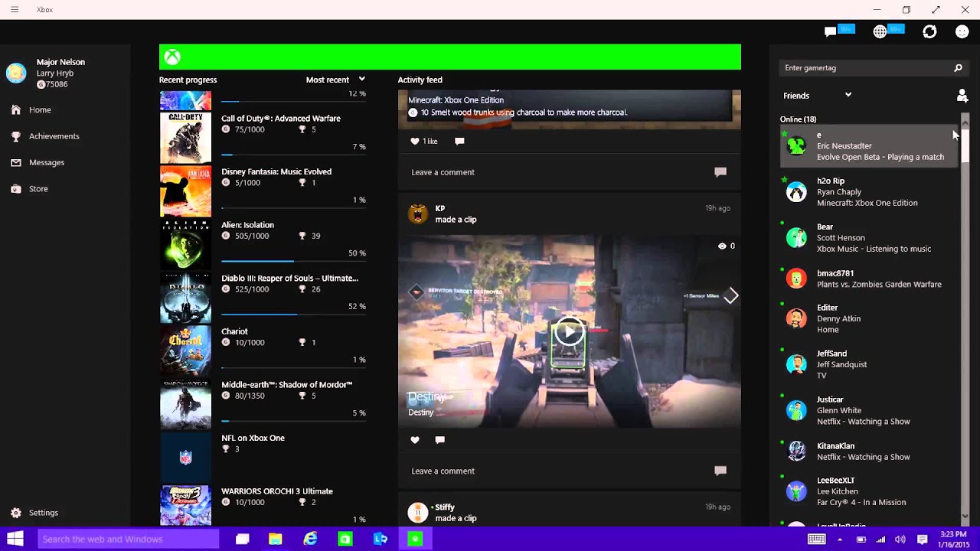This screenshot has width=980, height=551.
Task: Like the Minecraft activity post
Action: point(415,141)
